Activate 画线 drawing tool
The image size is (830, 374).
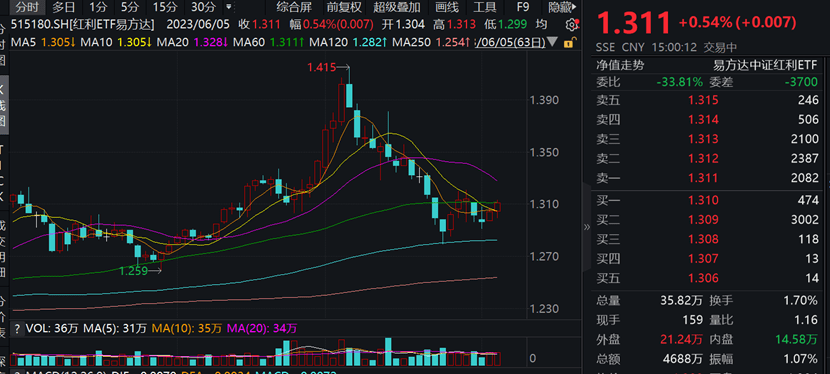pyautogui.click(x=447, y=7)
